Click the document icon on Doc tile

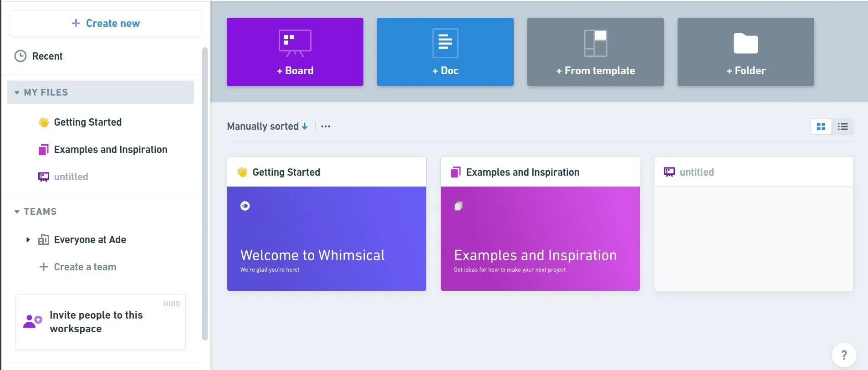tap(445, 43)
